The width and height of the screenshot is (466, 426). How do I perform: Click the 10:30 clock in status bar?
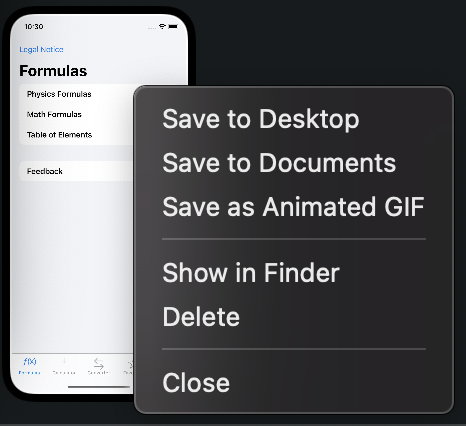click(x=34, y=27)
